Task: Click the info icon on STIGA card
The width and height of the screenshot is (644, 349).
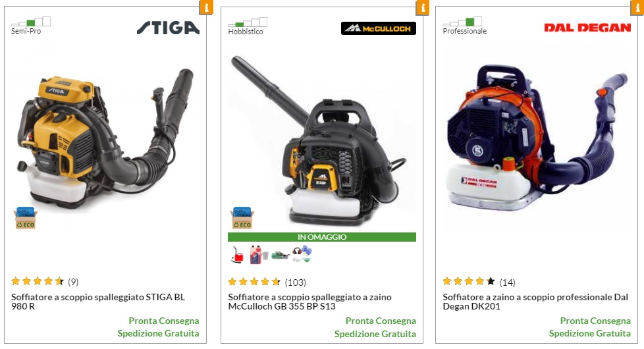Action: pyautogui.click(x=206, y=7)
